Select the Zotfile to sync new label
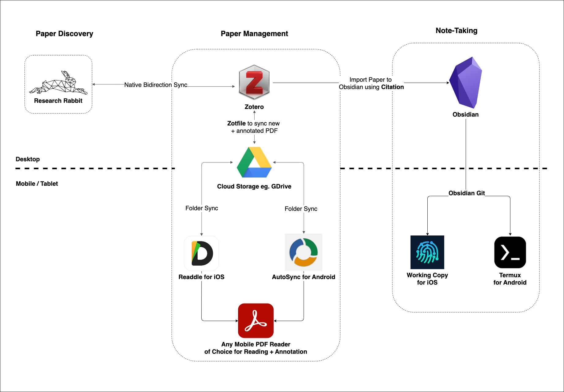564x392 pixels. pyautogui.click(x=254, y=127)
